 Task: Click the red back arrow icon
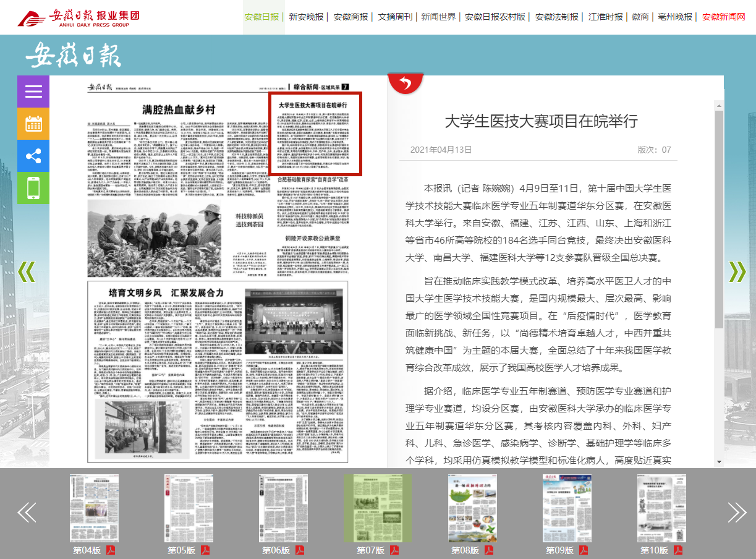pos(405,83)
